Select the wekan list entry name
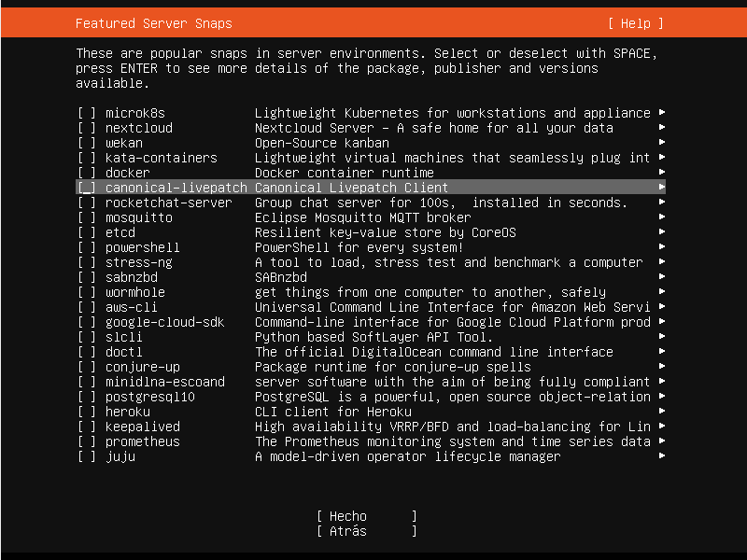The image size is (747, 560). [x=124, y=143]
